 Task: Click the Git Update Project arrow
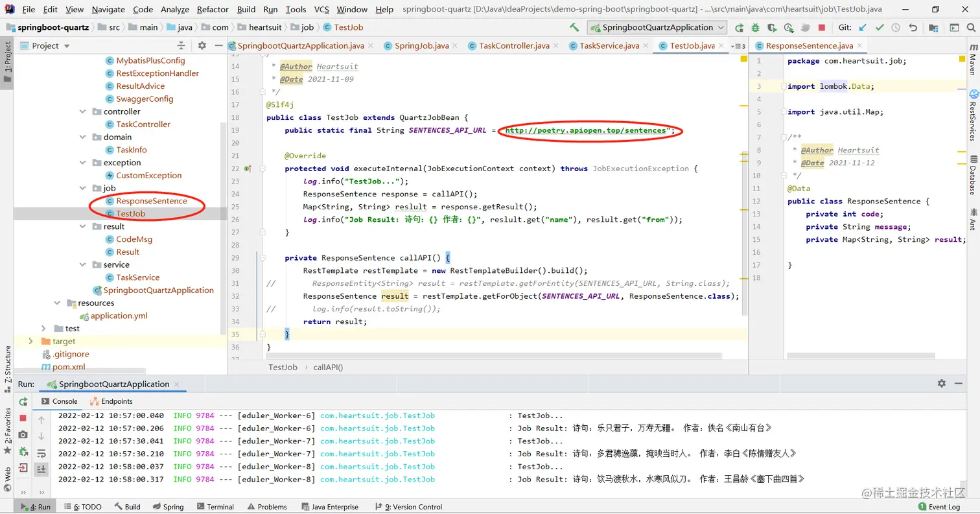click(x=863, y=27)
